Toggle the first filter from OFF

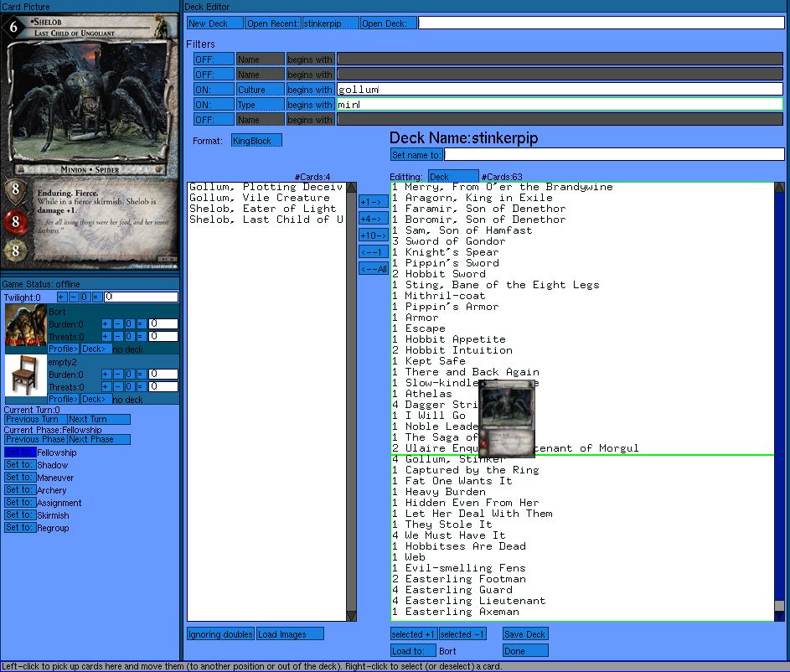coord(214,59)
